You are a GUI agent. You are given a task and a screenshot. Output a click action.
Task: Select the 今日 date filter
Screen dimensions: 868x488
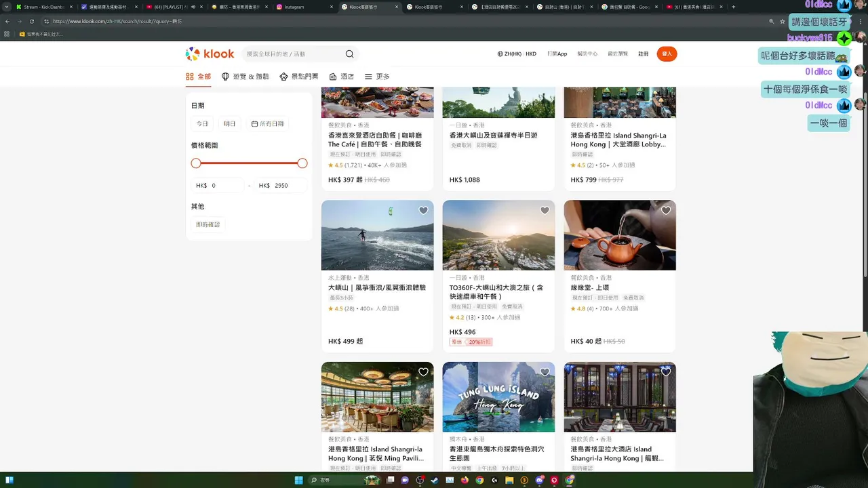[202, 124]
